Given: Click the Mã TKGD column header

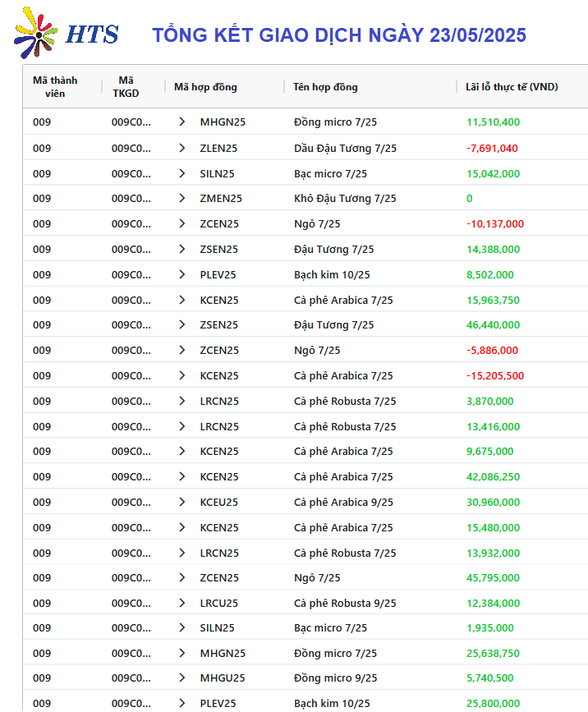Looking at the screenshot, I should (x=126, y=87).
